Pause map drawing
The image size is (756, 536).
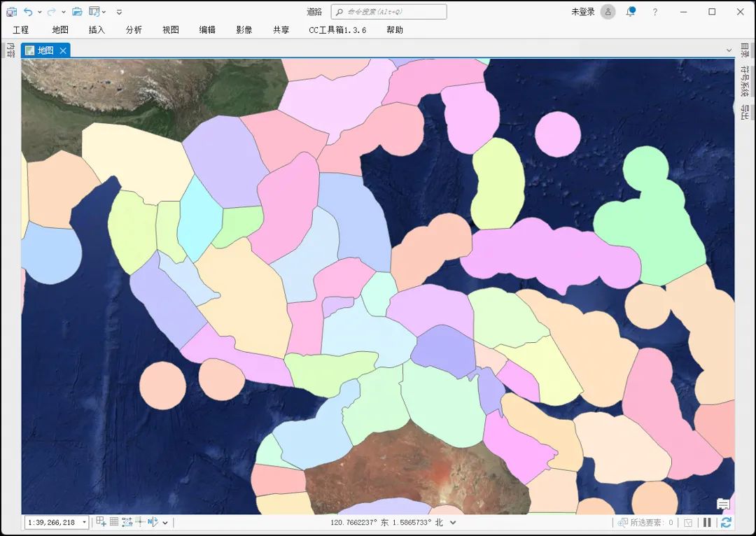click(x=707, y=523)
